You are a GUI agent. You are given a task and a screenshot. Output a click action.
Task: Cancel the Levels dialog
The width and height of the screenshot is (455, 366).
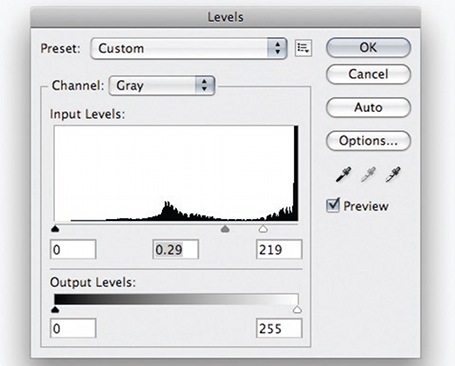(368, 74)
